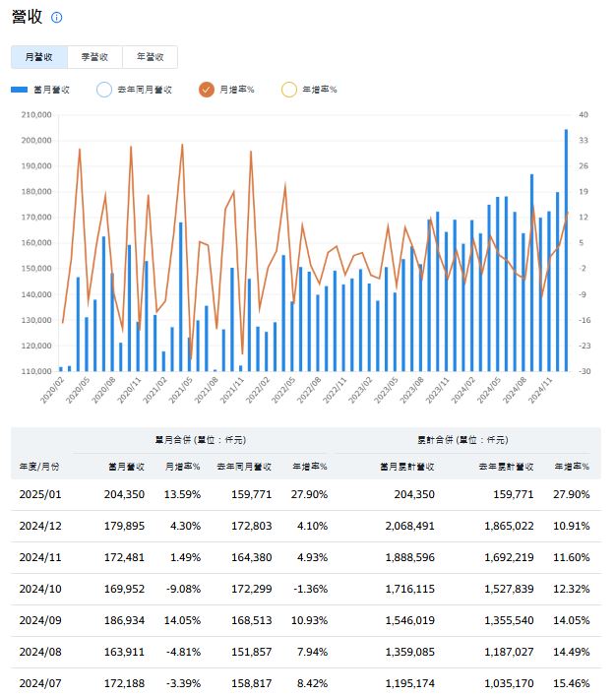Click the -4.81% monthly growth value
This screenshot has width=616, height=696.
click(x=184, y=652)
